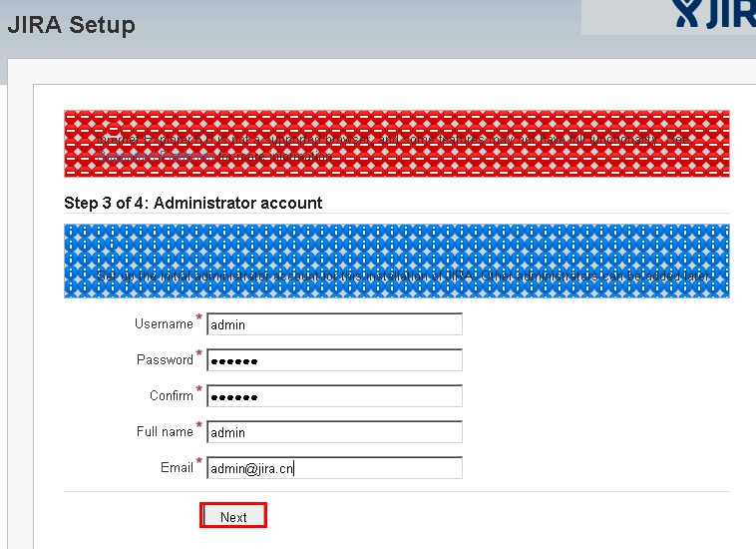Screen dimensions: 756x549
Task: Click the 'JIRA Setup' title text
Action: tap(72, 25)
